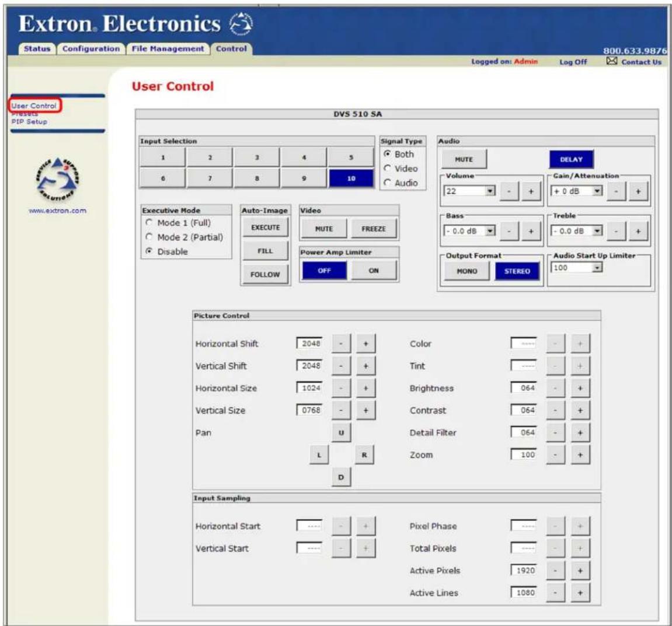Click the video FREEZE button
672x626 pixels.
tap(374, 229)
